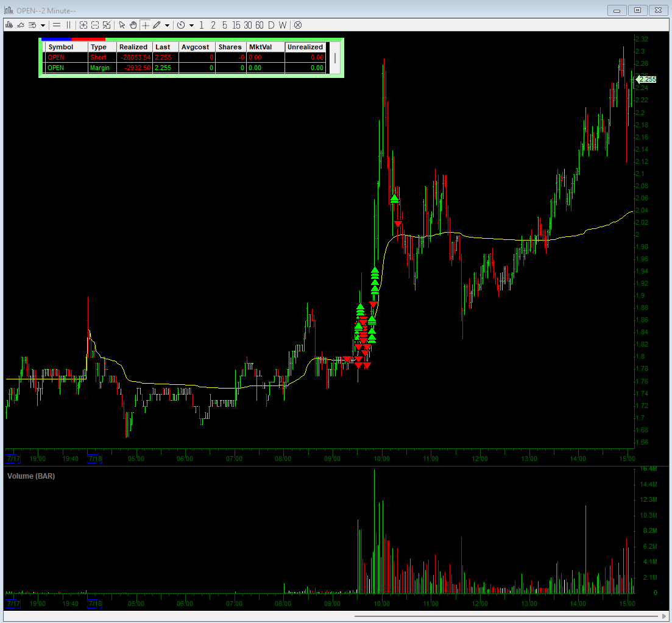Select the hand pan tool
Screen dimensions: 672x623
(133, 26)
